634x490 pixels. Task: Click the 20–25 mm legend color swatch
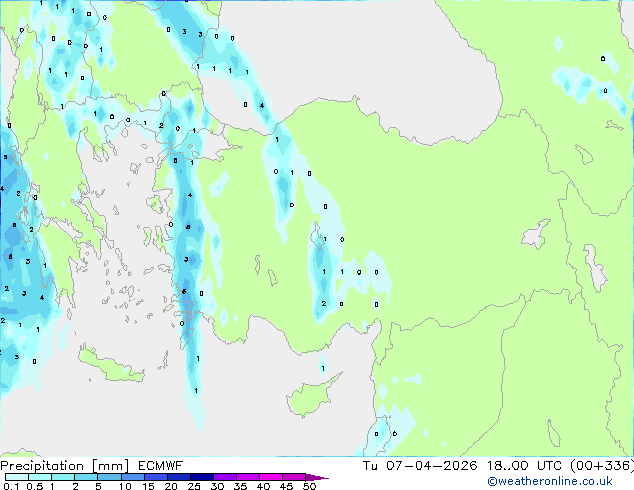178,477
